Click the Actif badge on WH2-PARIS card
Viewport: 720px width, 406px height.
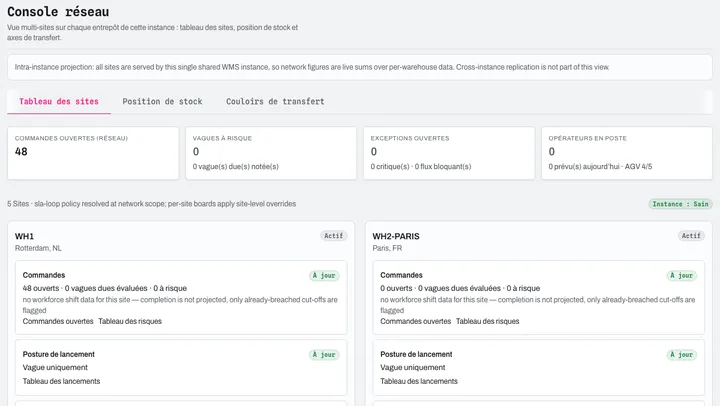click(691, 236)
